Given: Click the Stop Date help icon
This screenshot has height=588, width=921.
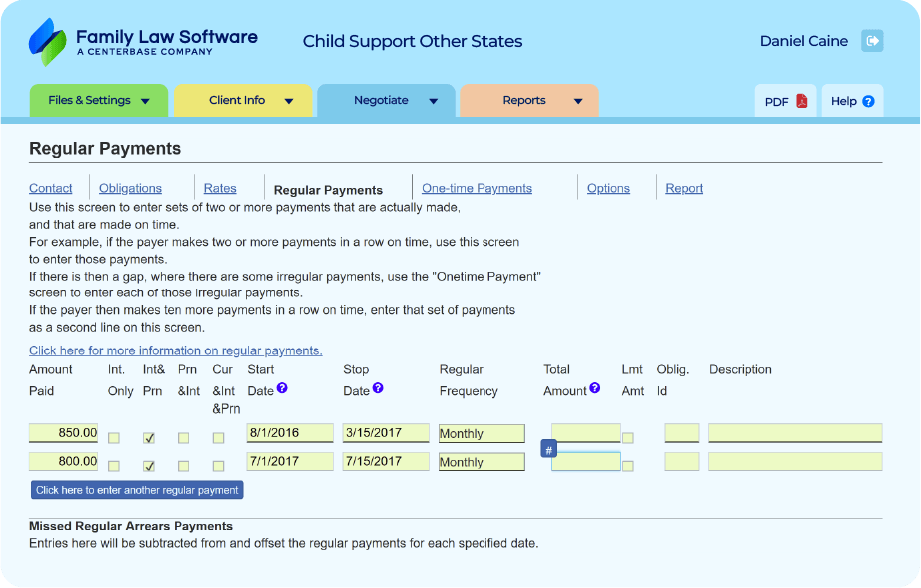Looking at the screenshot, I should [x=378, y=388].
